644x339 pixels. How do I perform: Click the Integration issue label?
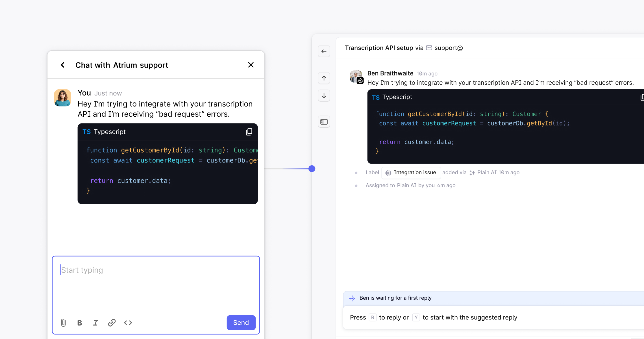point(411,173)
